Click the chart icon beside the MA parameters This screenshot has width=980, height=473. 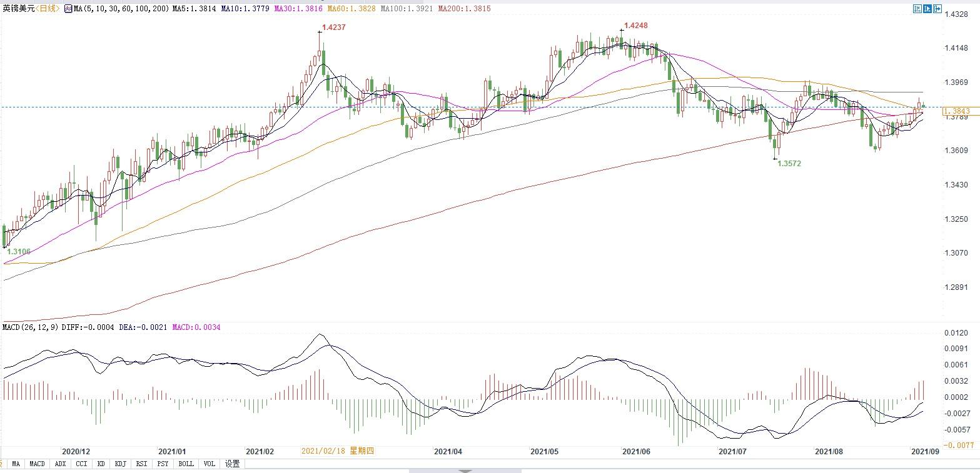coord(68,9)
